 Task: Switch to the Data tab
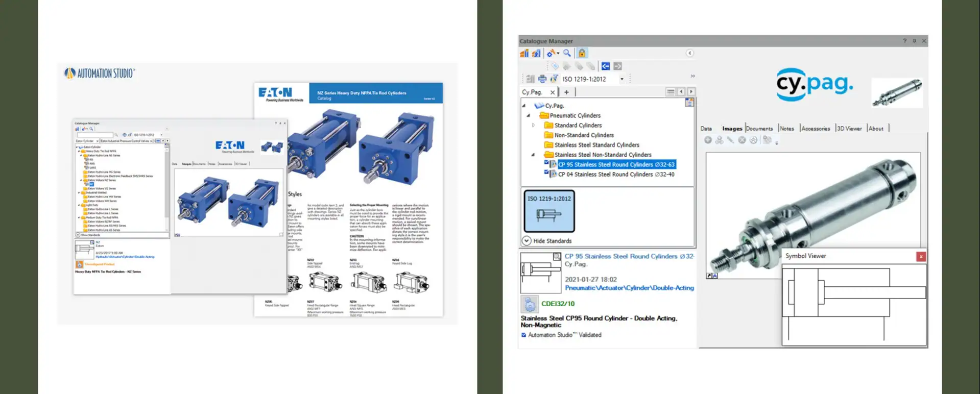[706, 129]
